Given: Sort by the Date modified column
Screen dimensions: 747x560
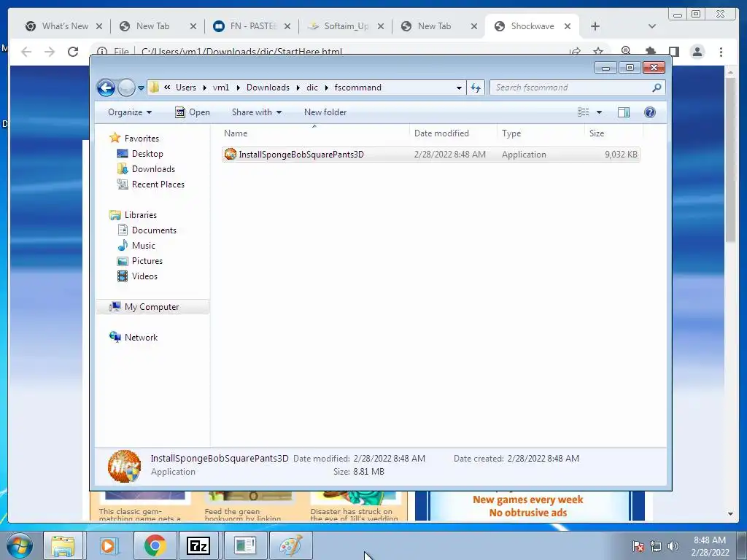Looking at the screenshot, I should pyautogui.click(x=453, y=133).
